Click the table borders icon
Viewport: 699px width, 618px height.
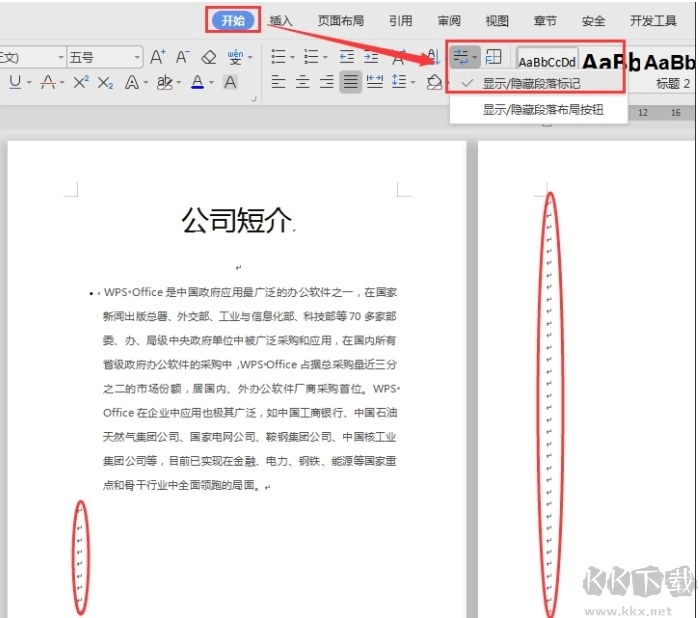(x=493, y=58)
